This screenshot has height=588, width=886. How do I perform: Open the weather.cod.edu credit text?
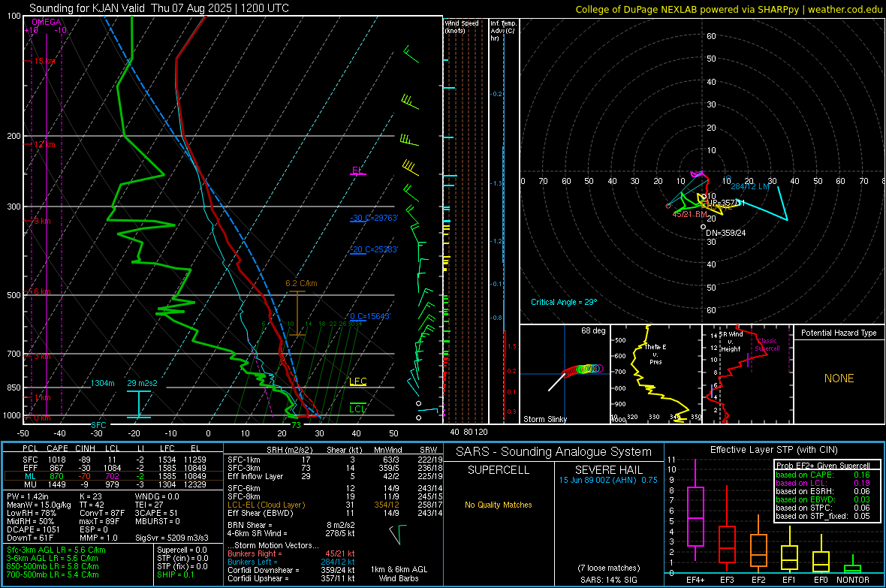(845, 9)
